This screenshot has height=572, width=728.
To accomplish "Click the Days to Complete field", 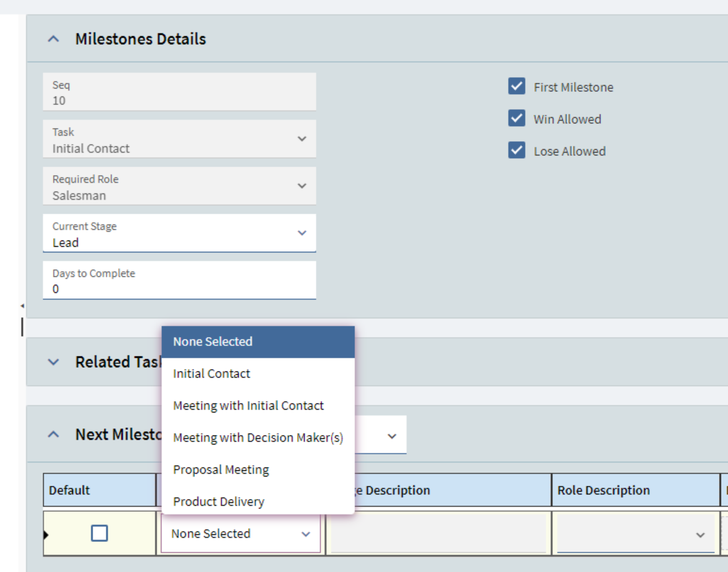I will pyautogui.click(x=179, y=280).
